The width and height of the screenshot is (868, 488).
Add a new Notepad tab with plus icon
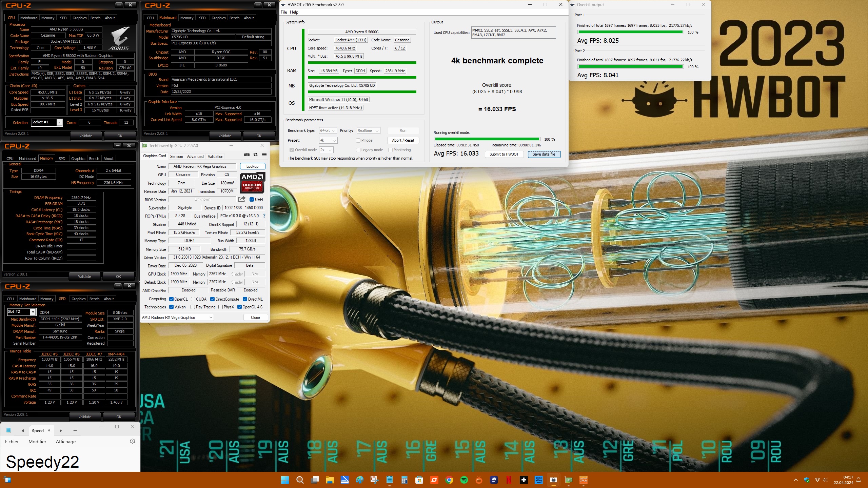(x=75, y=431)
